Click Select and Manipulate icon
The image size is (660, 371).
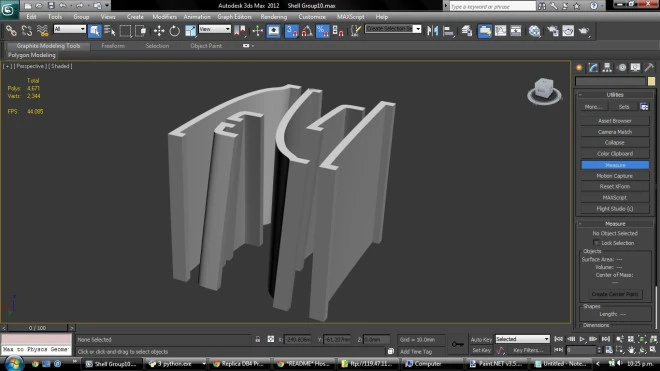pos(258,31)
